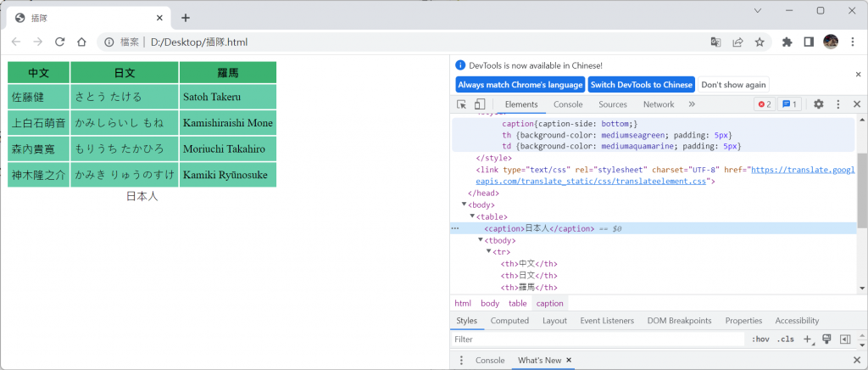868x370 pixels.
Task: Click Switch DevTools to Chinese button
Action: point(641,85)
